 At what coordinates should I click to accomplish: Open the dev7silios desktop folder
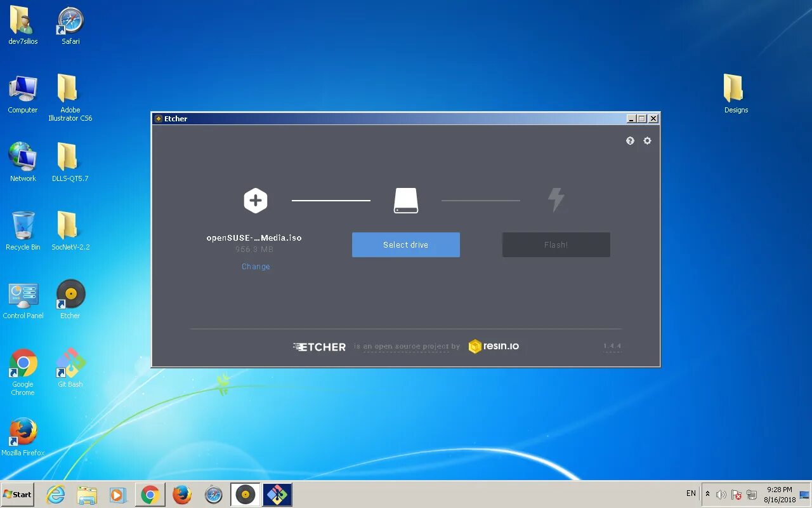pos(23,26)
